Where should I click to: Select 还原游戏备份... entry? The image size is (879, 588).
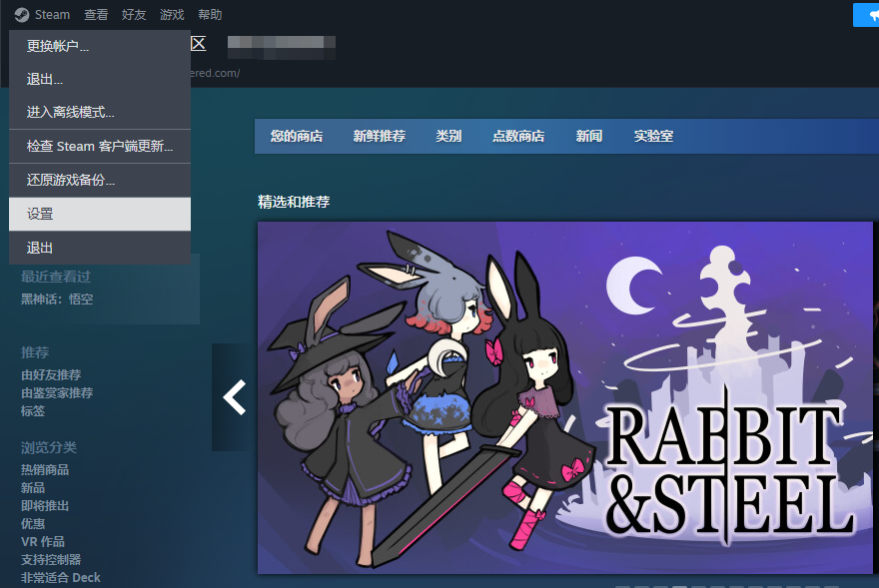click(x=100, y=180)
